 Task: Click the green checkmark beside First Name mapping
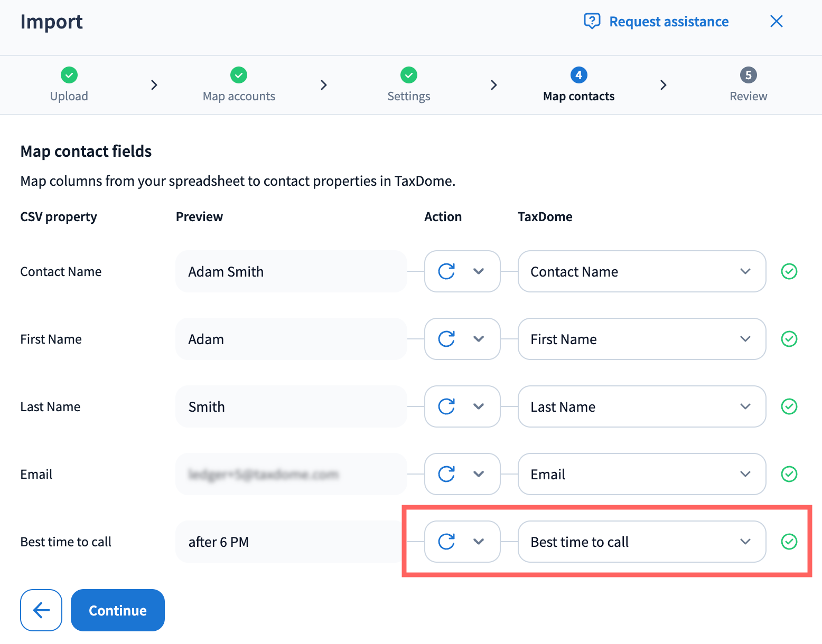[789, 339]
